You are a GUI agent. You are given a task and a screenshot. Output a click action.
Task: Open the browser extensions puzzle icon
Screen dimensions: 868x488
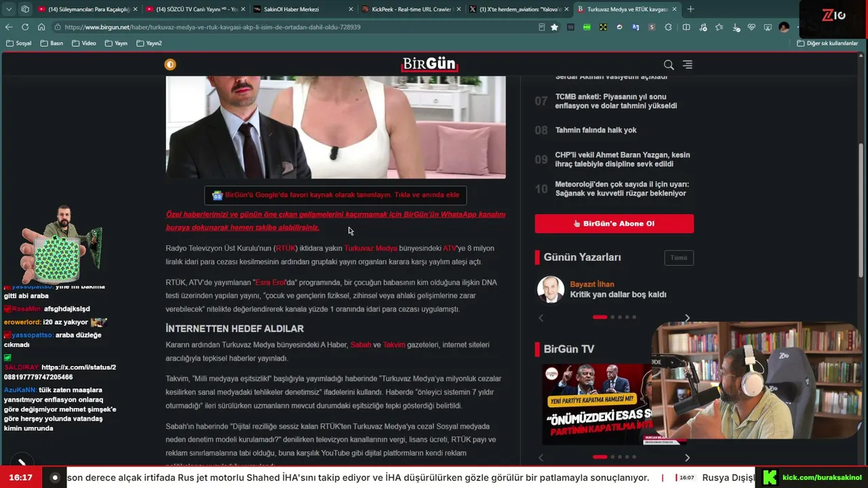click(x=669, y=27)
